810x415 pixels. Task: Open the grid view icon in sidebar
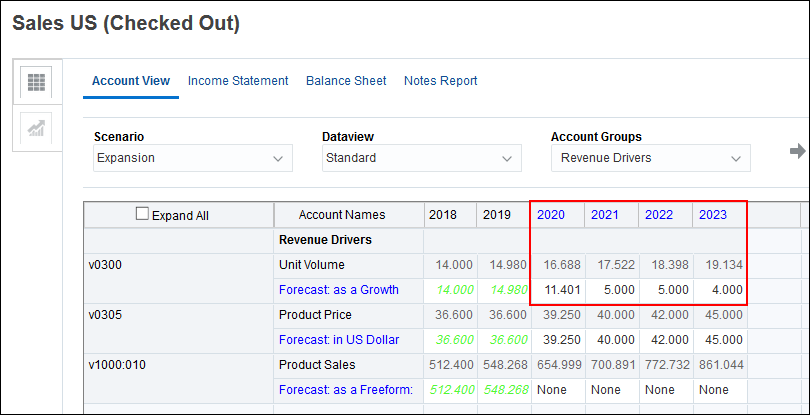36,83
